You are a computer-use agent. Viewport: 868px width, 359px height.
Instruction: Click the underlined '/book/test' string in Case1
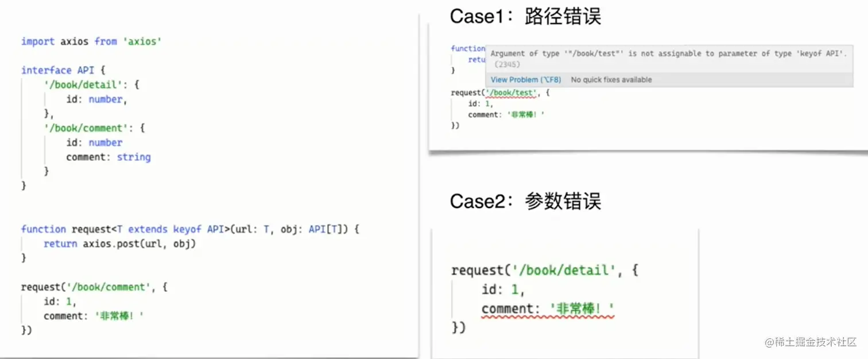511,92
